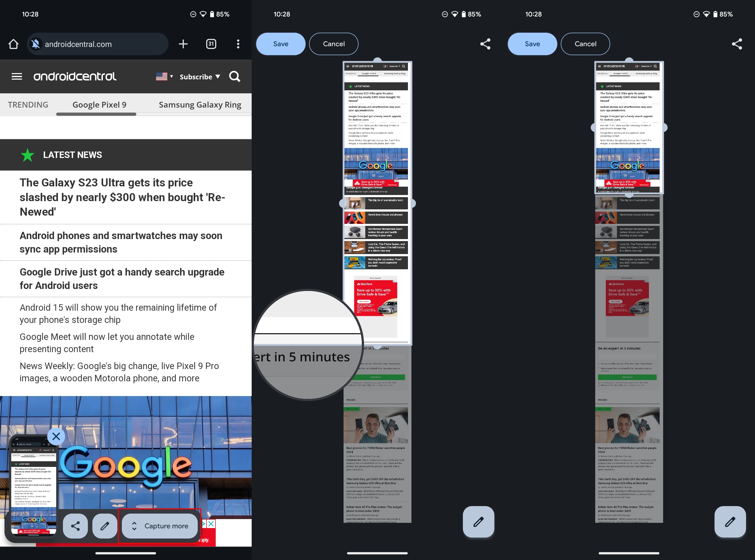Expand the hamburger menu on androidcentral
The height and width of the screenshot is (560, 755).
pos(16,76)
